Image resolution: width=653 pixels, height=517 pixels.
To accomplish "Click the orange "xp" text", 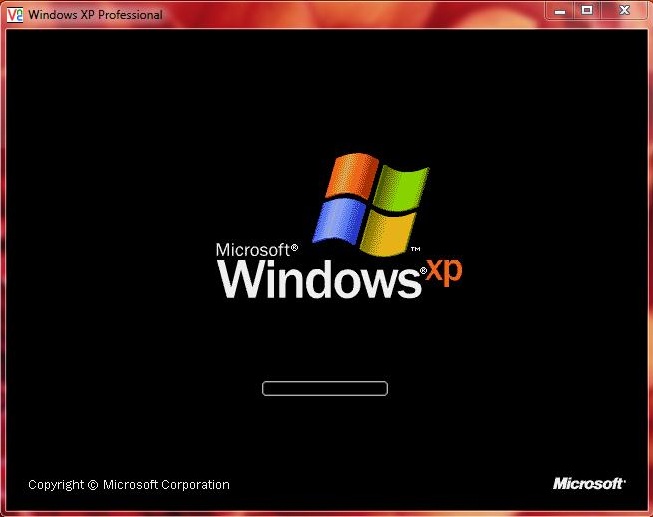I will coord(444,272).
